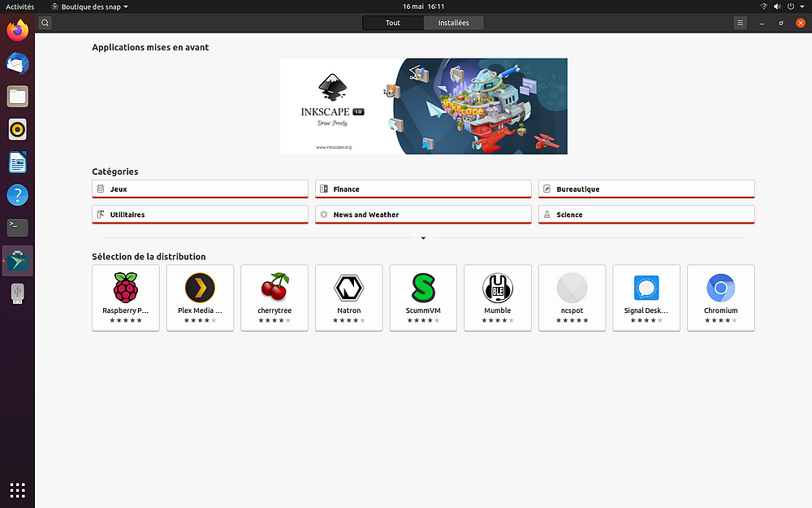
Task: Open the Activités overview
Action: 19,7
